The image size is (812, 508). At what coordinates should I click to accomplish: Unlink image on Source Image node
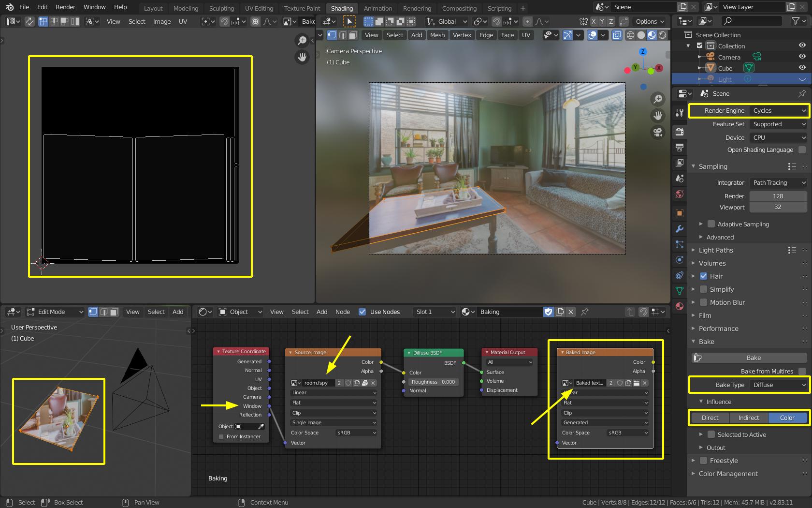(373, 383)
